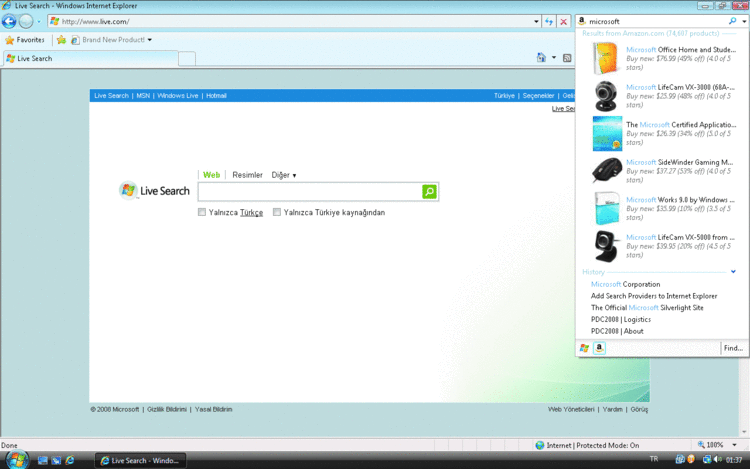Select Add Search Providers to Internet Explorer
Viewport: 750px width, 469px height.
654,296
